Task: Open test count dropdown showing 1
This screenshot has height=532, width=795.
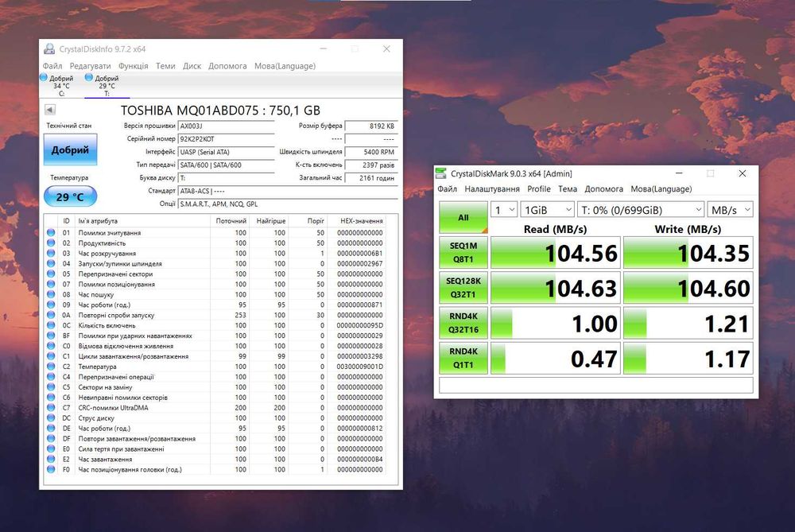Action: (504, 210)
